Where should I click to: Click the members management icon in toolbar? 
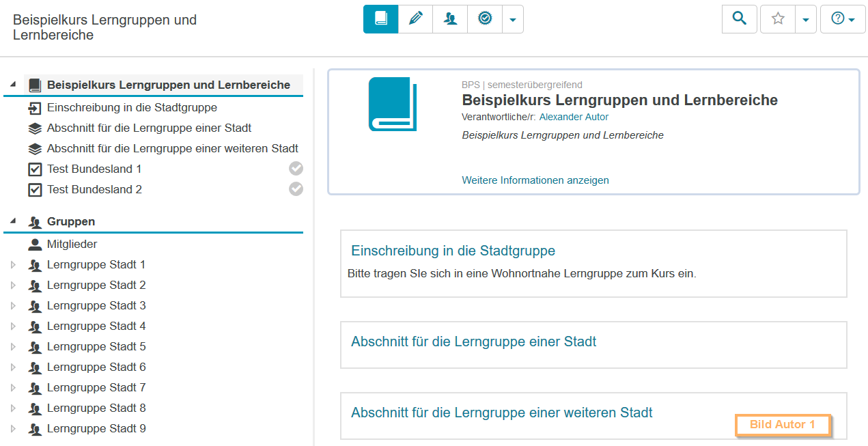tap(450, 19)
